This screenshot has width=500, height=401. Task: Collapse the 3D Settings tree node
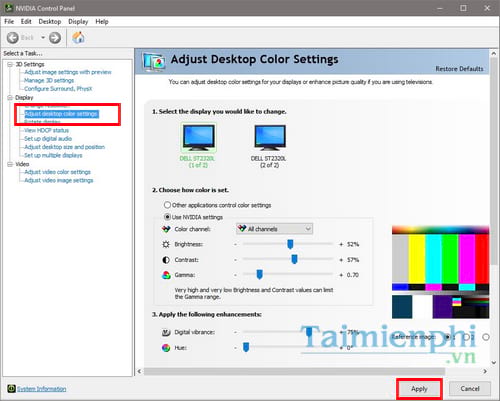[x=10, y=64]
